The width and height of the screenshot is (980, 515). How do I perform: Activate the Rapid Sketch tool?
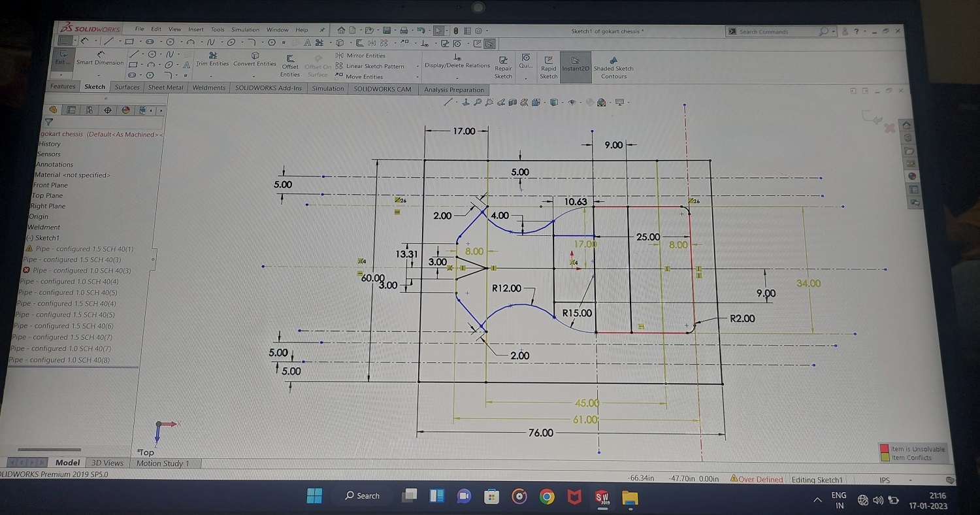(549, 67)
